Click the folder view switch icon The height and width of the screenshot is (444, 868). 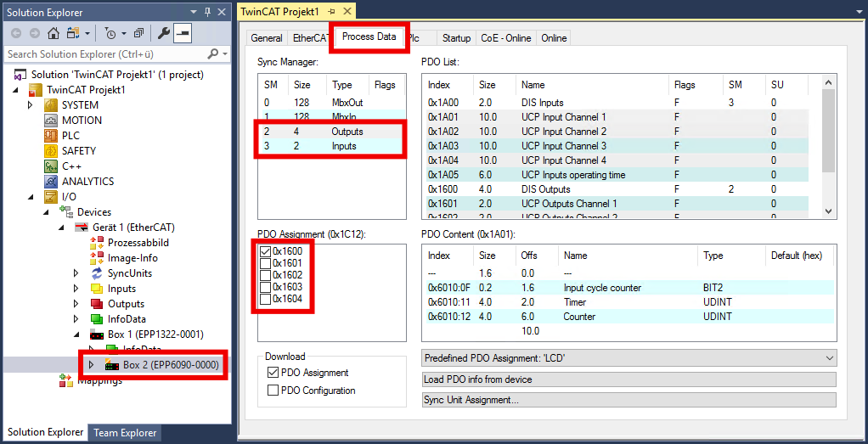pyautogui.click(x=73, y=34)
